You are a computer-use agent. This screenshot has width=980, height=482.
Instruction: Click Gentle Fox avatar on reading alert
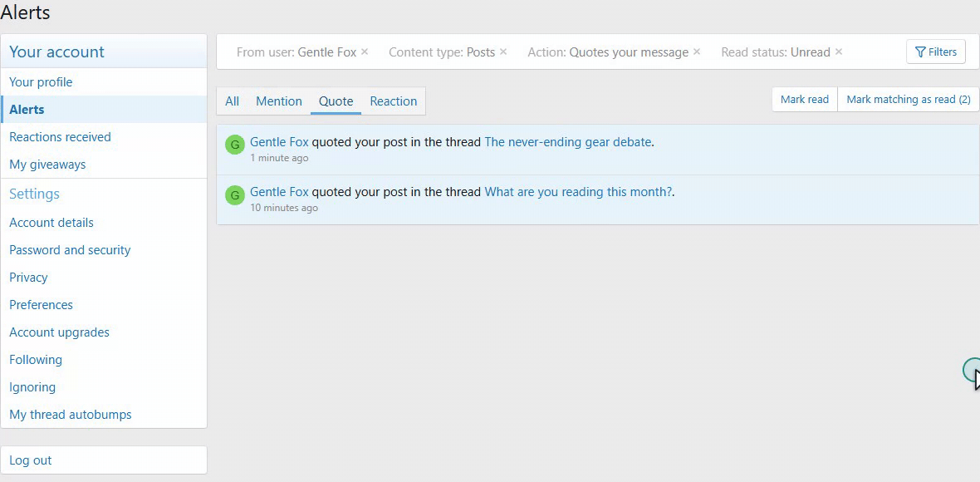click(235, 195)
